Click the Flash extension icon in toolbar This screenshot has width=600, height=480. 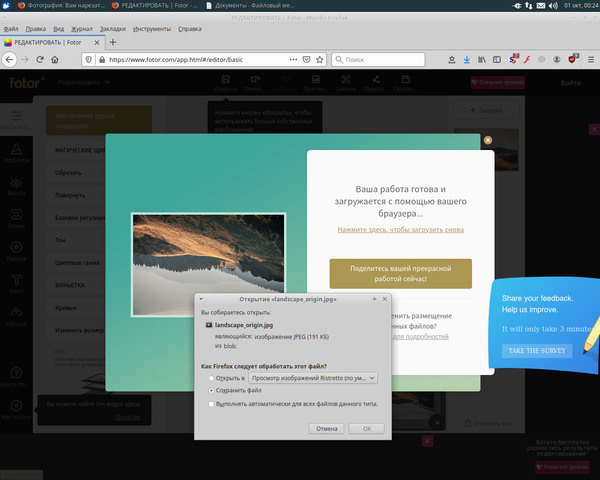click(x=527, y=59)
